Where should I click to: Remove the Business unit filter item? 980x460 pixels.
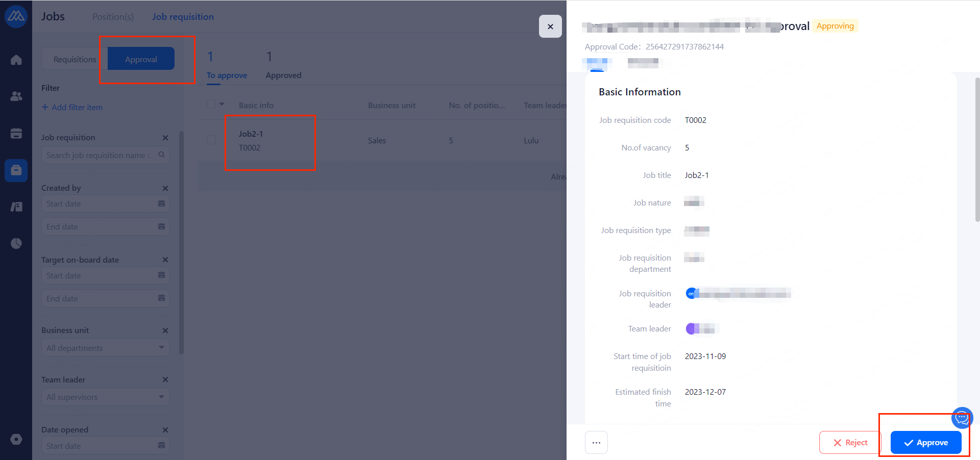(165, 330)
